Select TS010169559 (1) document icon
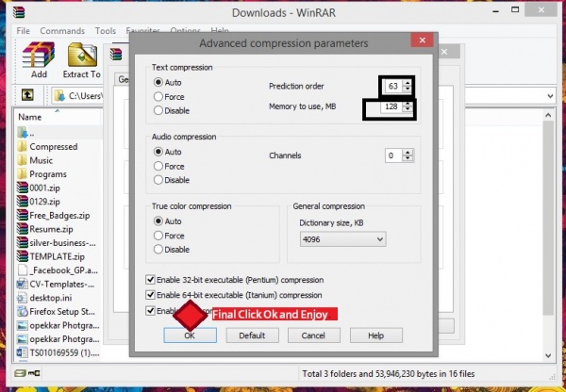 point(23,352)
